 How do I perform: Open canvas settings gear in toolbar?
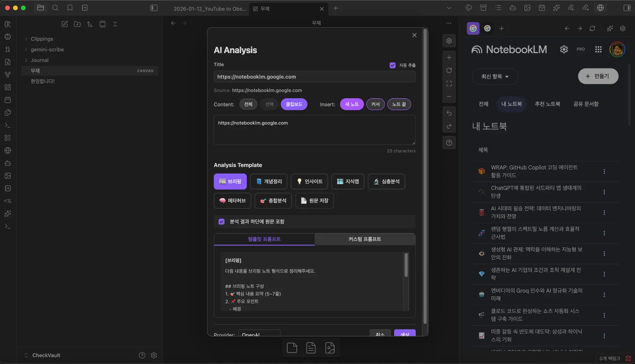pyautogui.click(x=449, y=41)
